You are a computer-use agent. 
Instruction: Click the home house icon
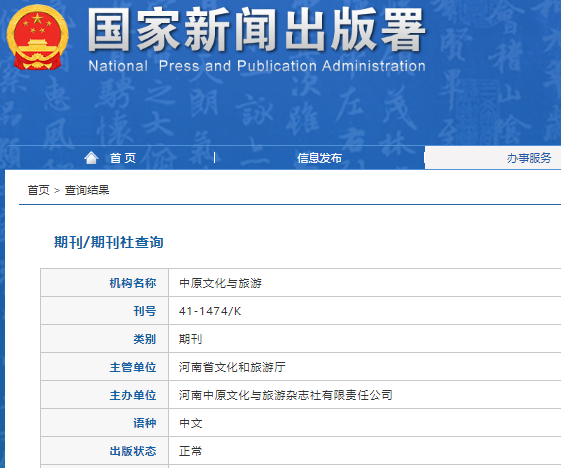(x=91, y=158)
